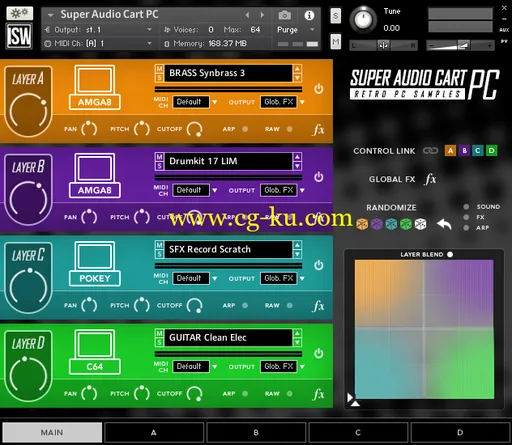The image size is (512, 445).
Task: Solo Layer A with the S button
Action: point(159,78)
